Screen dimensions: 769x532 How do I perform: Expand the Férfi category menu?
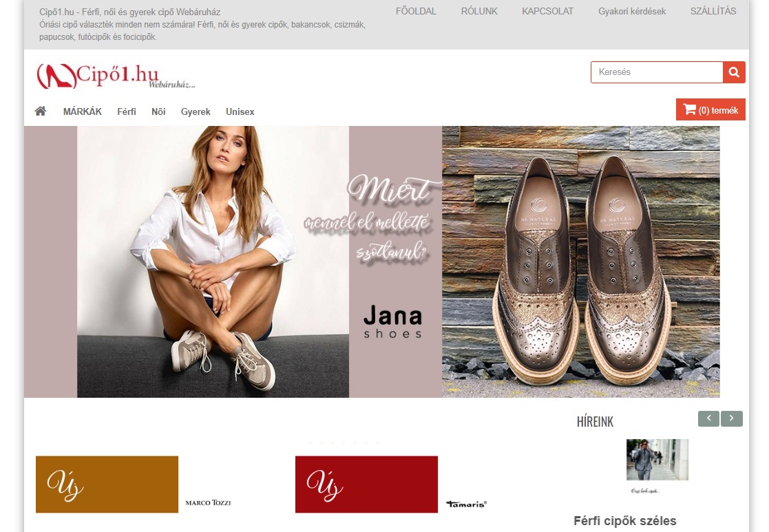click(127, 111)
